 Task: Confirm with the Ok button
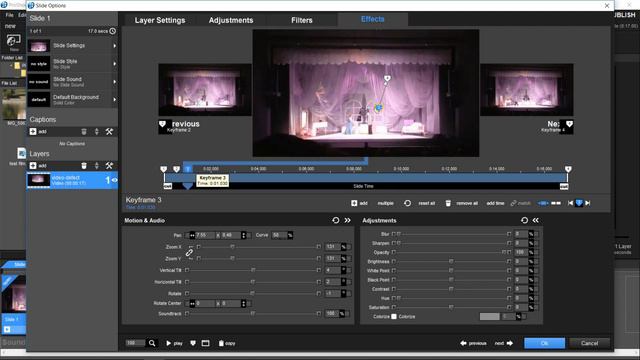tap(544, 343)
